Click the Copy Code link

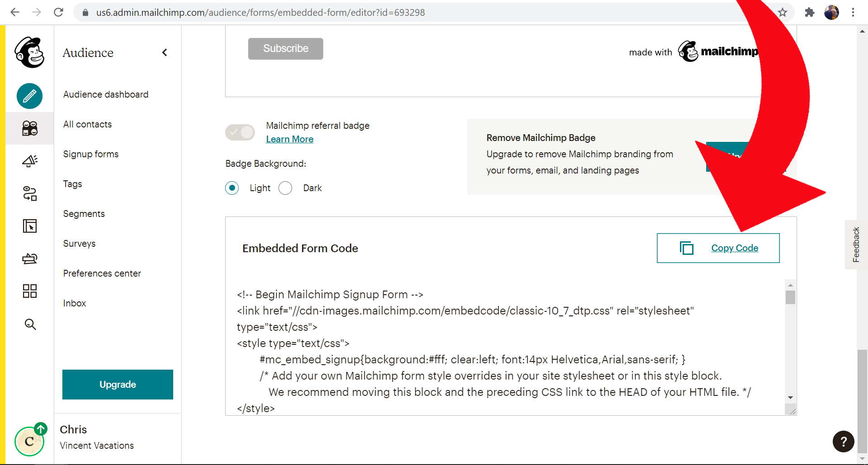click(735, 248)
